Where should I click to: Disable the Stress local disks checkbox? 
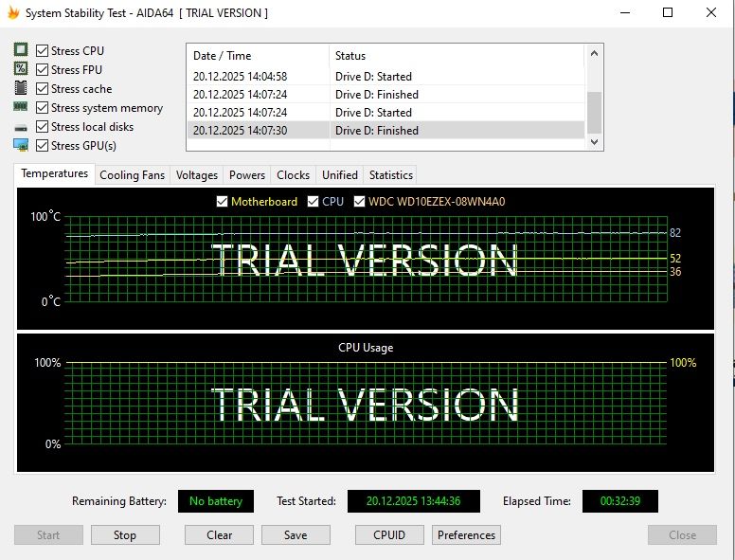pos(43,127)
